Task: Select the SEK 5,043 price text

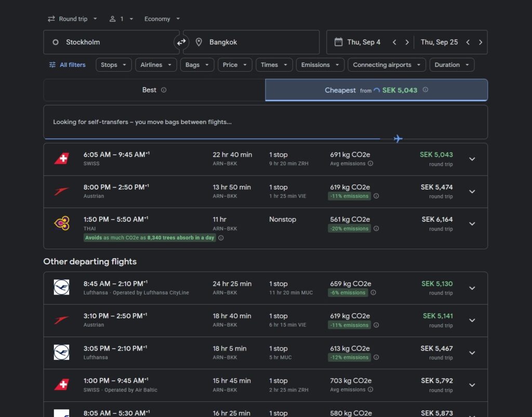Action: pyautogui.click(x=436, y=155)
